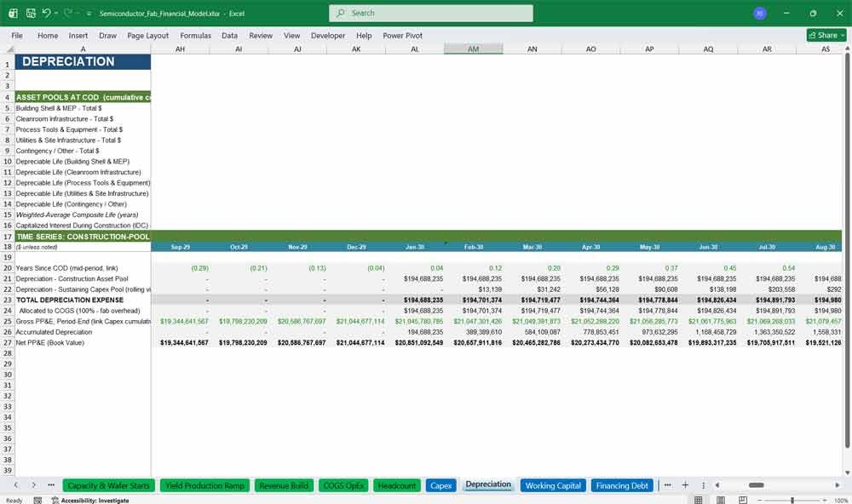Click ellipsis for hidden sheets on left

(51, 485)
